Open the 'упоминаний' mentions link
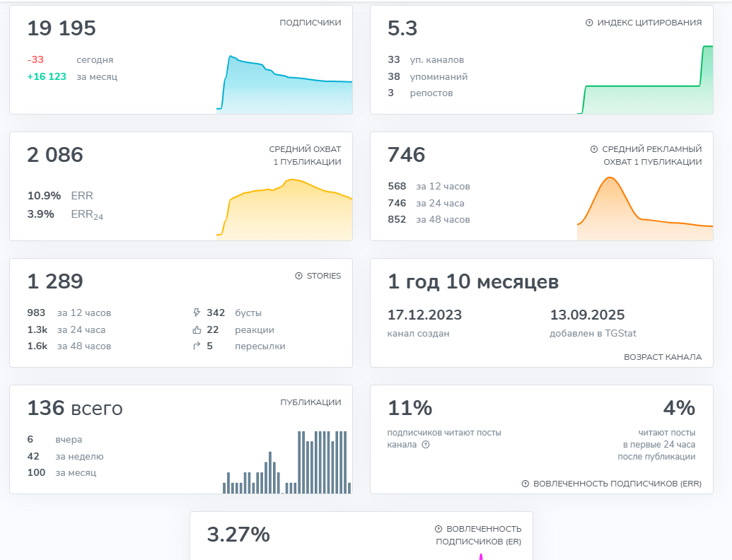The height and width of the screenshot is (560, 732). pyautogui.click(x=438, y=76)
